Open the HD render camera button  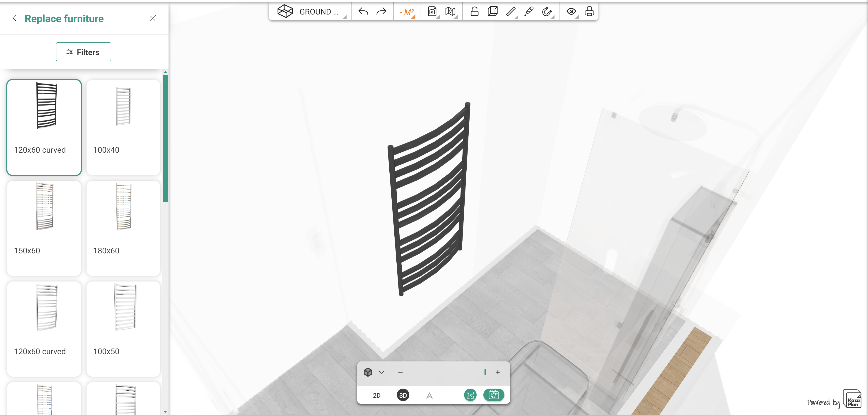(x=494, y=395)
